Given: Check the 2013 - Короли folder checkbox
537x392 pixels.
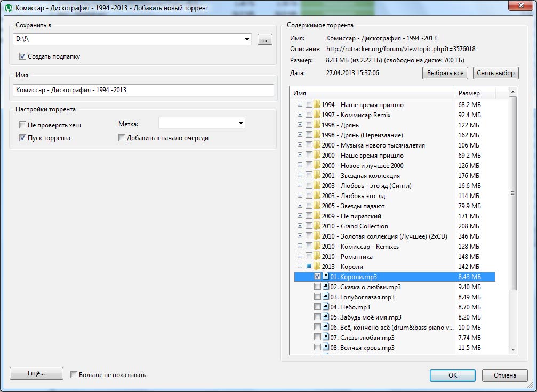Looking at the screenshot, I should 309,266.
